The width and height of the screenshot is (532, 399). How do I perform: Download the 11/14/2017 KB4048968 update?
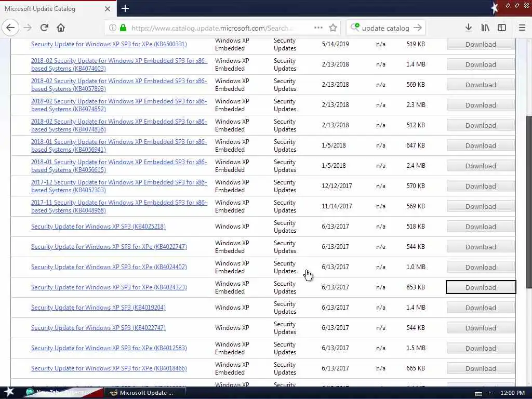point(481,206)
